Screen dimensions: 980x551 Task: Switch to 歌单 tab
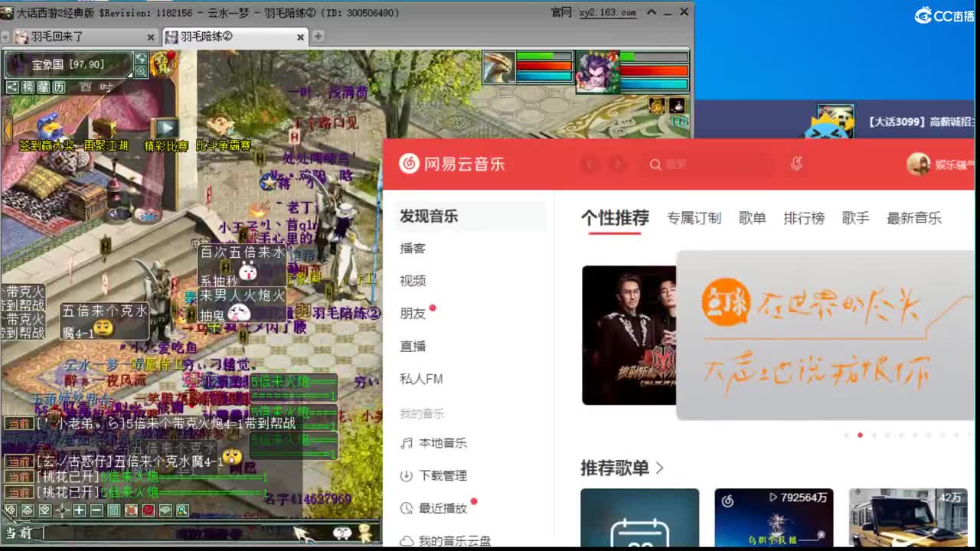point(753,218)
